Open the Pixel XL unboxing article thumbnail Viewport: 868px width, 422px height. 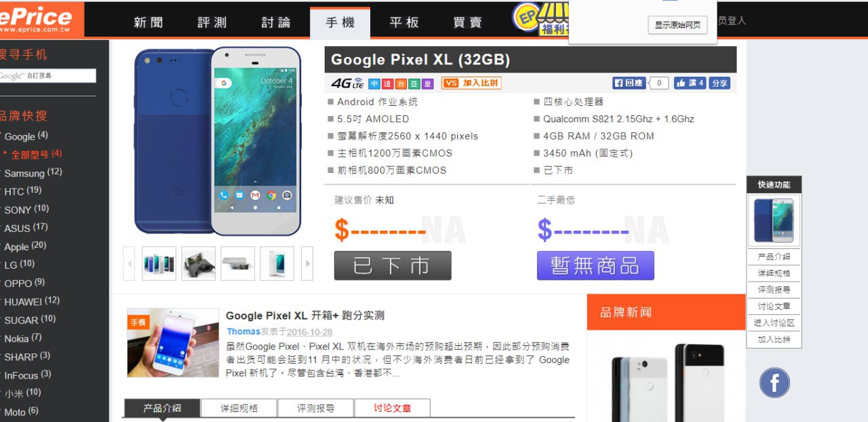(x=173, y=343)
